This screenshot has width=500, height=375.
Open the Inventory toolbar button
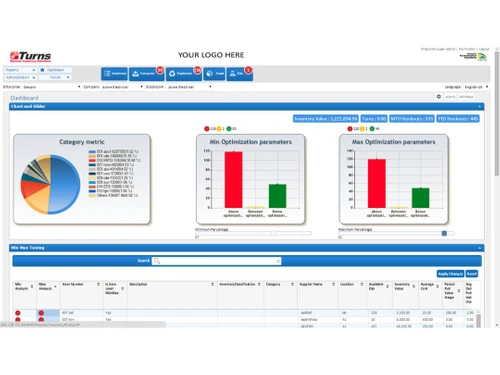pyautogui.click(x=114, y=74)
